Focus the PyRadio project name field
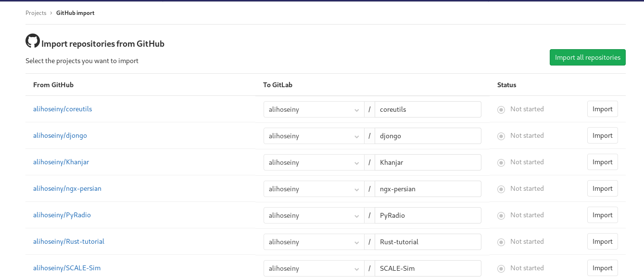644x277 pixels. point(428,215)
